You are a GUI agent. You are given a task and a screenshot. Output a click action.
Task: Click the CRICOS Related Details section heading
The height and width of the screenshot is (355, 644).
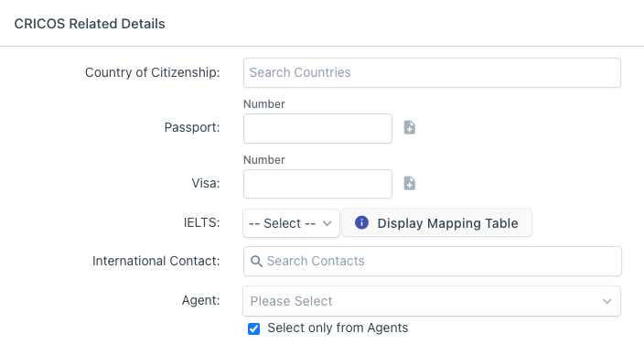pyautogui.click(x=90, y=24)
